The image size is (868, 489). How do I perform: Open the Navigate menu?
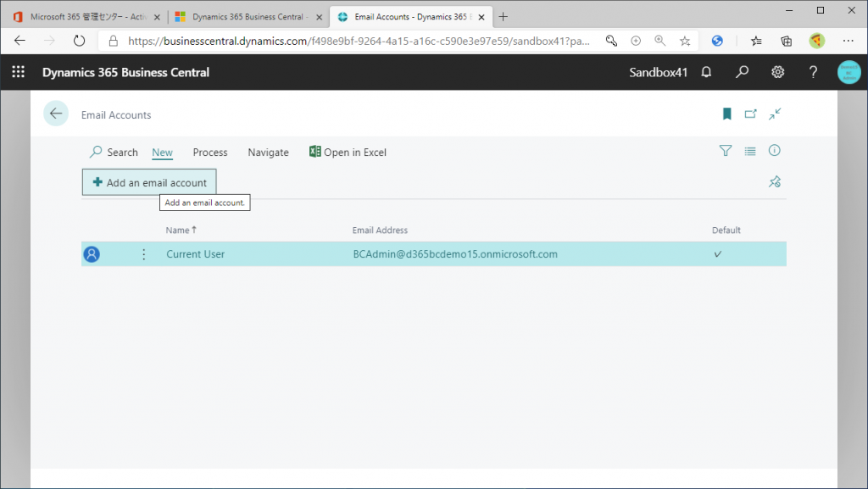269,152
